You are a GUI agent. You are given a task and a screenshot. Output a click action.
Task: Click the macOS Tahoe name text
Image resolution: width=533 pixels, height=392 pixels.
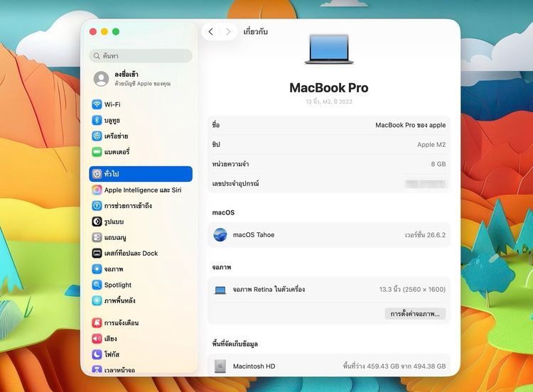(254, 235)
